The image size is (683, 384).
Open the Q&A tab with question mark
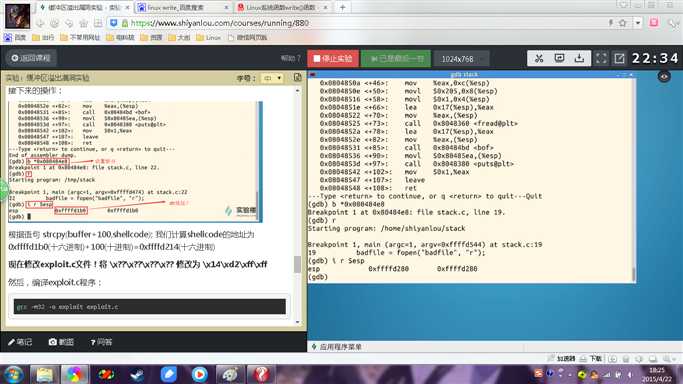[x=101, y=342]
